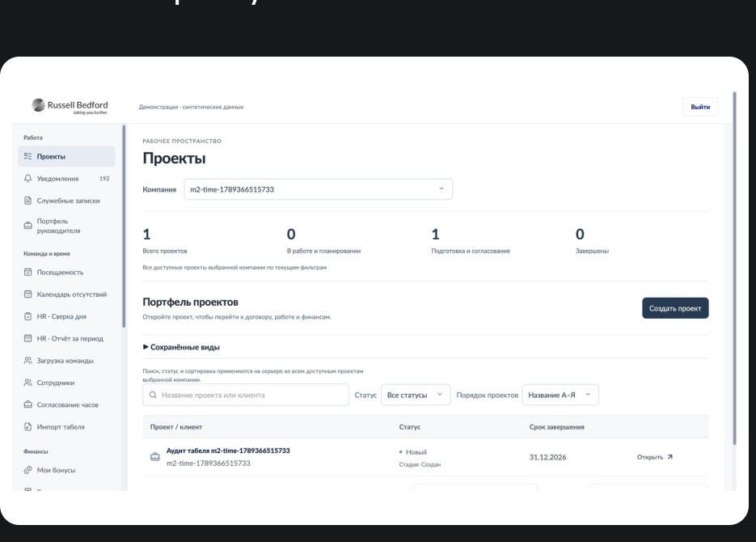Open Служебные записки menu item
Viewport: 756px width, 542px height.
66,201
